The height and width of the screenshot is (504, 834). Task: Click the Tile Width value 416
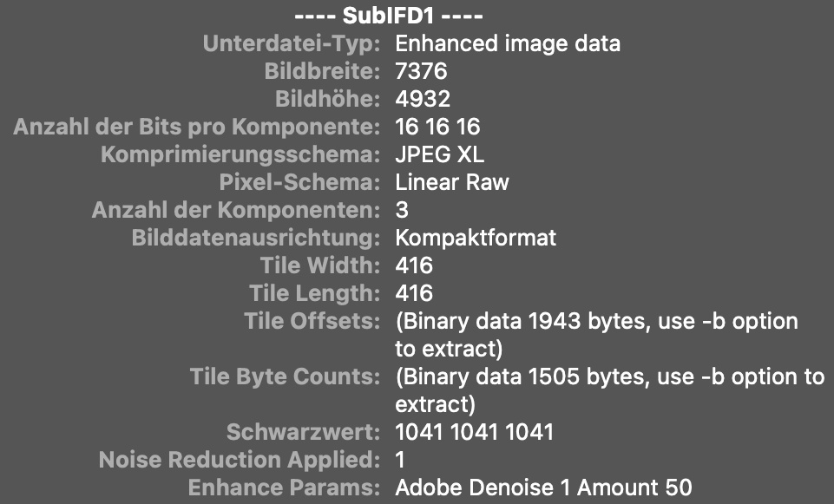pos(414,265)
